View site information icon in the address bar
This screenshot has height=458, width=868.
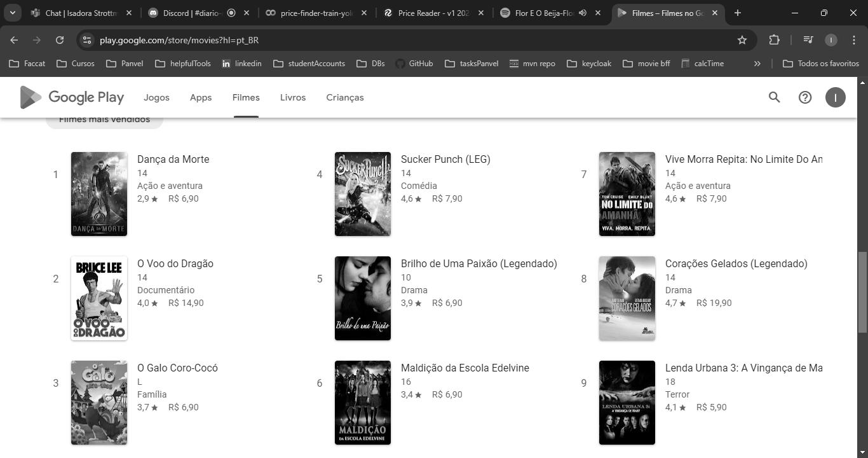coord(88,40)
